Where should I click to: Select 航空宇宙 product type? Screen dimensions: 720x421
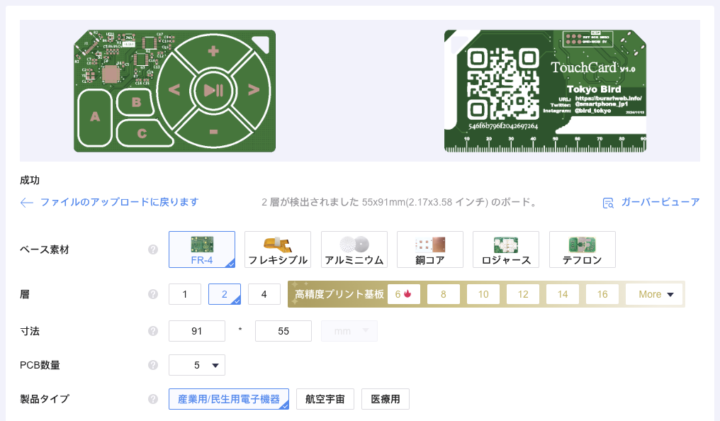(x=325, y=400)
